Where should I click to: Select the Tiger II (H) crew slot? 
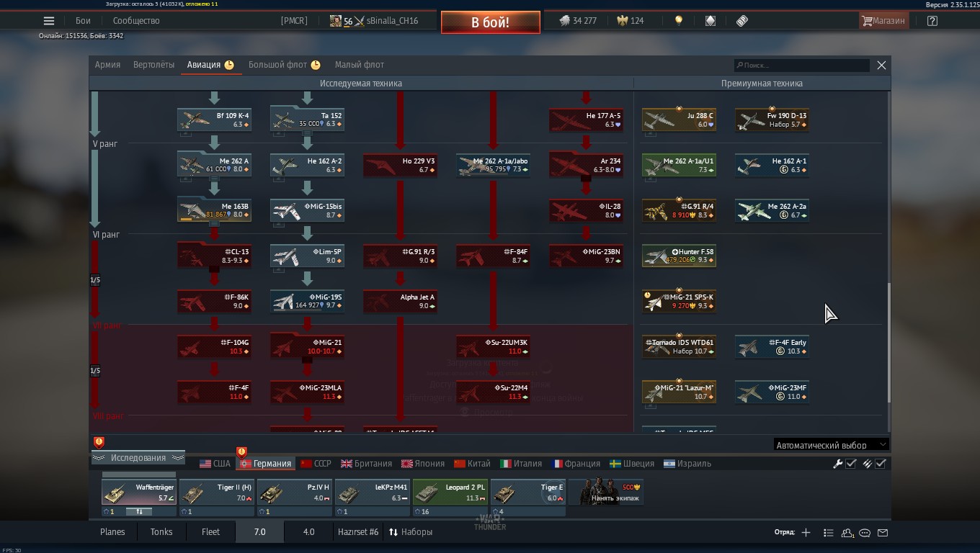coord(216,493)
